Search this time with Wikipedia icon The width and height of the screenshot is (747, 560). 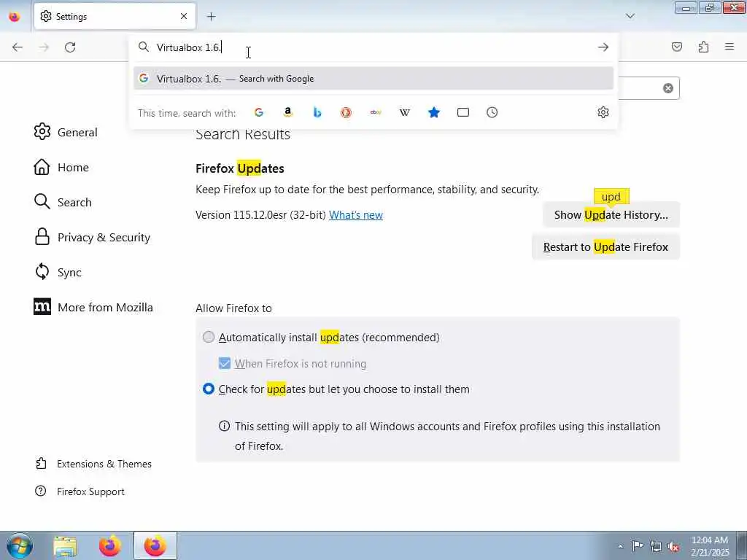[404, 112]
